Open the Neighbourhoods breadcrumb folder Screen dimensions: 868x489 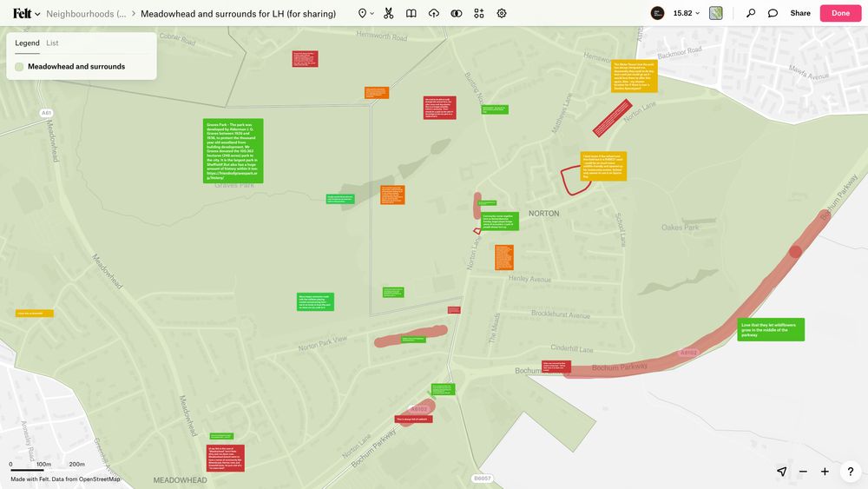tap(86, 14)
